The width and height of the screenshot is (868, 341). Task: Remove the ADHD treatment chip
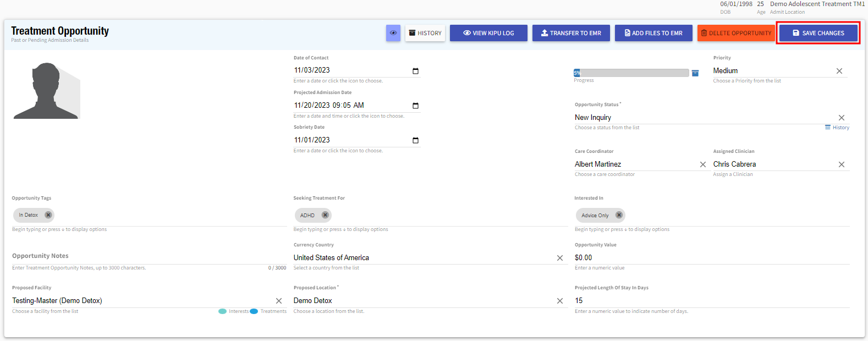click(325, 215)
